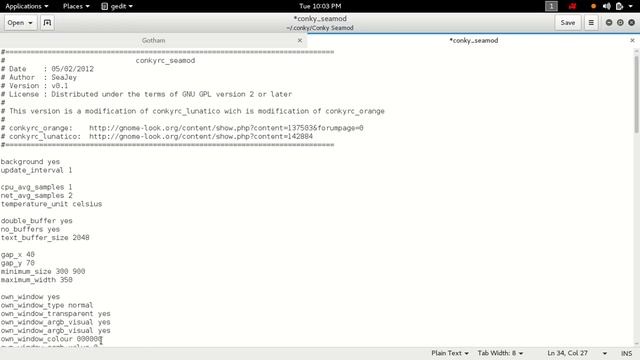The image size is (640, 360).
Task: Click the line 'own_window yes'
Action: (x=30, y=297)
